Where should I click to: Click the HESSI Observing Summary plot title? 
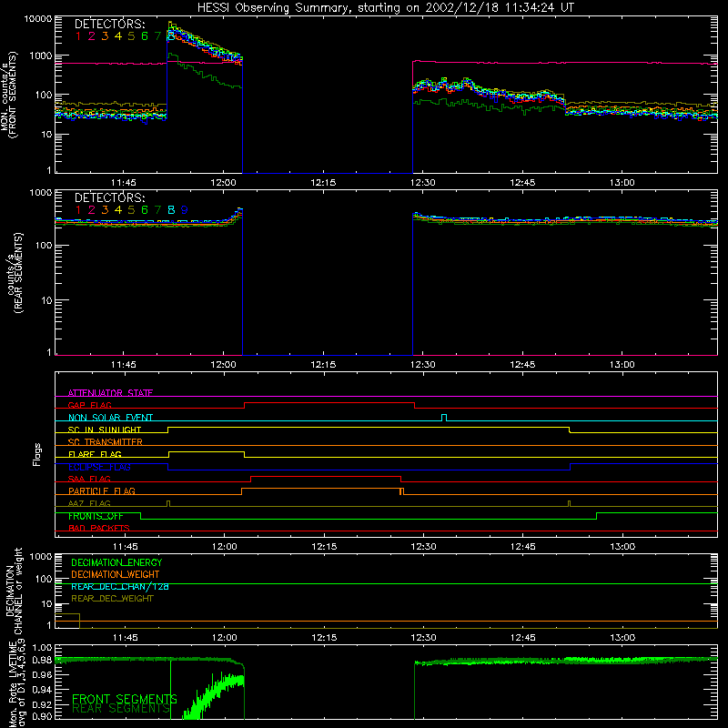click(385, 8)
